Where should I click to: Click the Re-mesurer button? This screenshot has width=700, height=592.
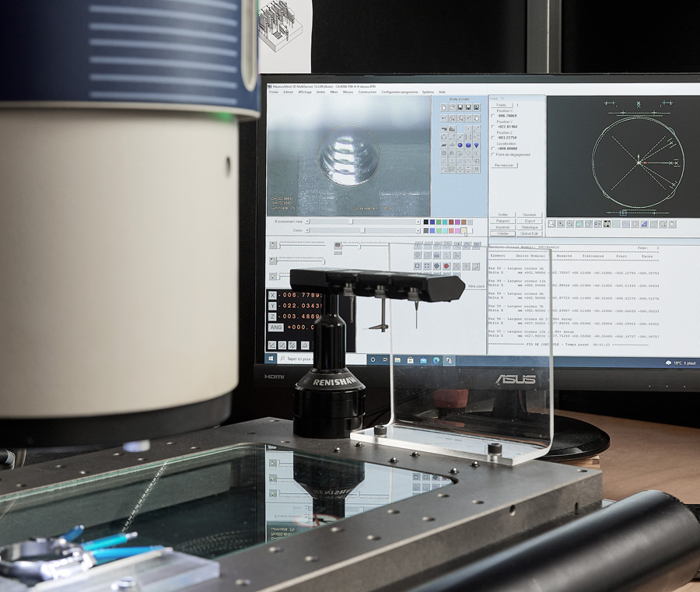(x=505, y=165)
